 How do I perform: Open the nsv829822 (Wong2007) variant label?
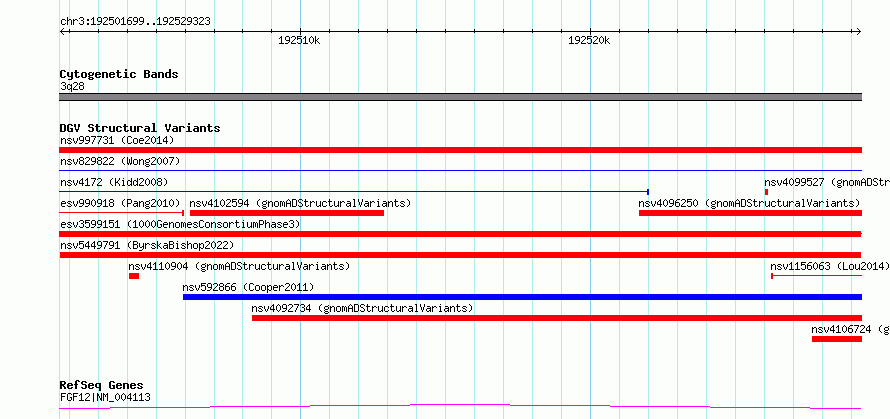[120, 161]
